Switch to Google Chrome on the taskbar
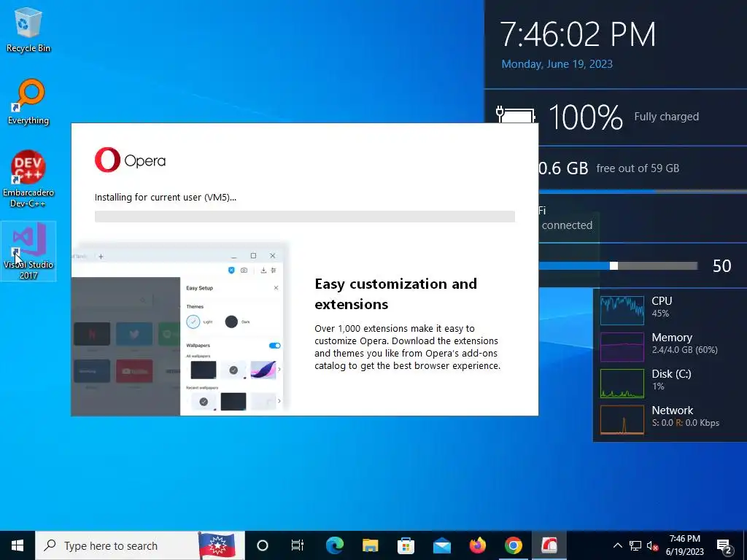 click(513, 545)
